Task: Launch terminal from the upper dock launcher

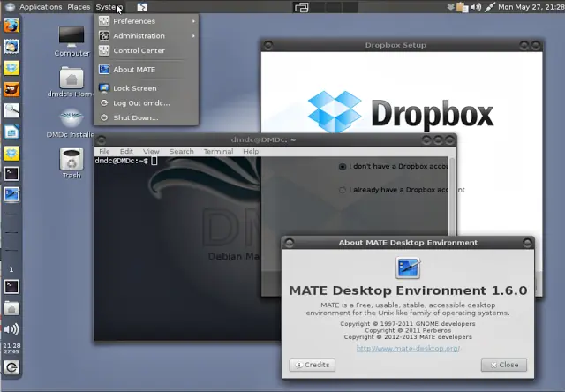Action: pyautogui.click(x=11, y=174)
